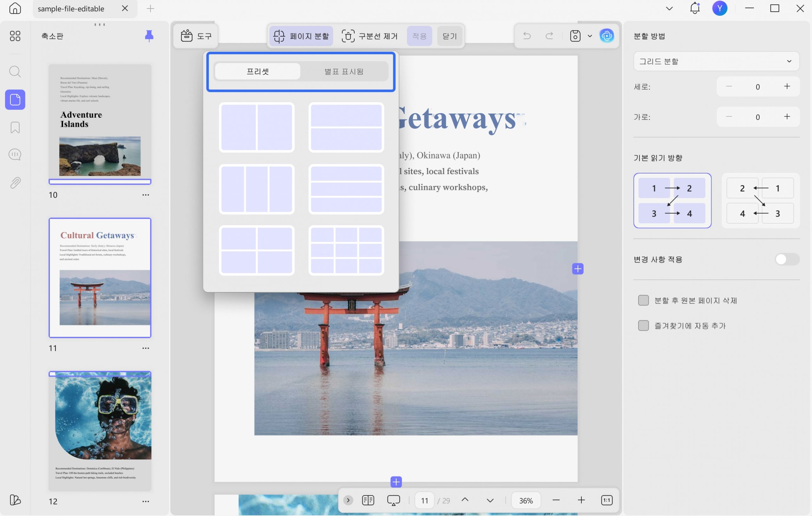Select the three-by-three grid preset

[x=346, y=251]
